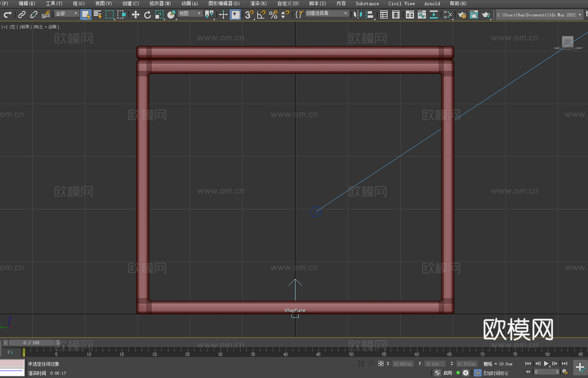The height and width of the screenshot is (378, 588).
Task: Click Use Pivot Point Center icon
Action: coord(209,14)
